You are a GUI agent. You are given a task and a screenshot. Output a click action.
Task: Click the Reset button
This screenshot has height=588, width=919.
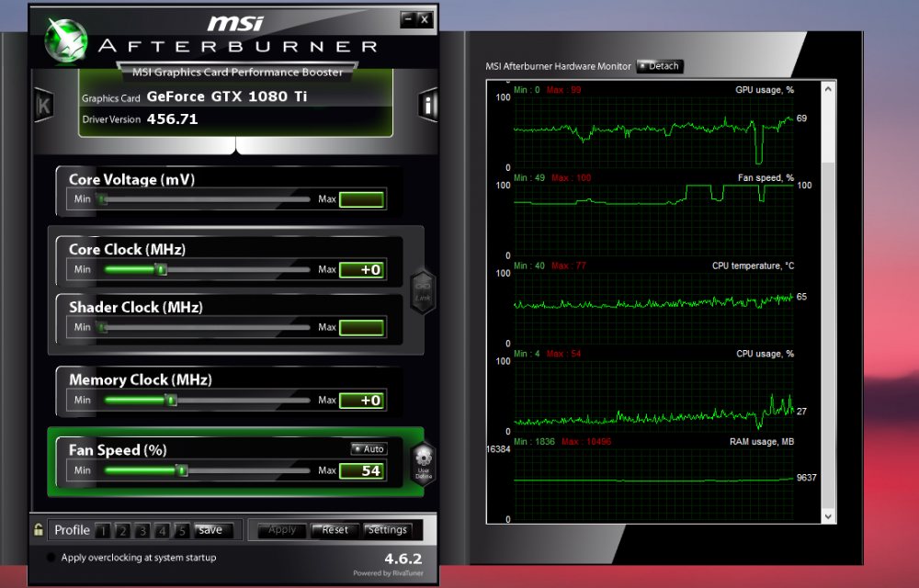[x=335, y=530]
